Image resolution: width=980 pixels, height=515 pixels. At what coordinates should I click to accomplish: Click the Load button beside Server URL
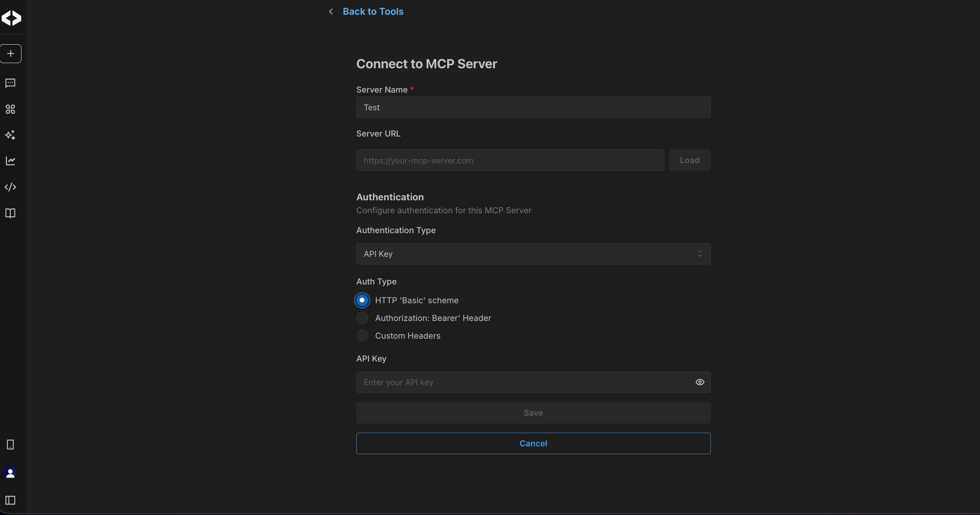click(x=689, y=160)
